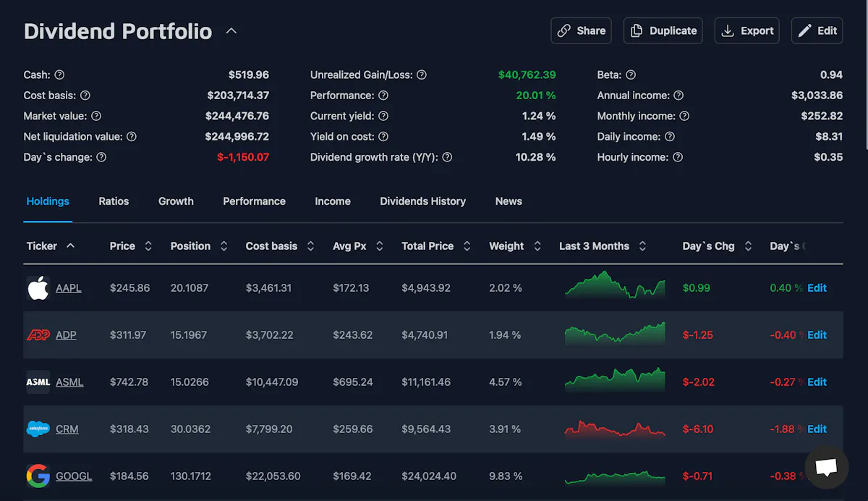Open the Income tab
Viewport: 868px width, 501px height.
tap(333, 201)
